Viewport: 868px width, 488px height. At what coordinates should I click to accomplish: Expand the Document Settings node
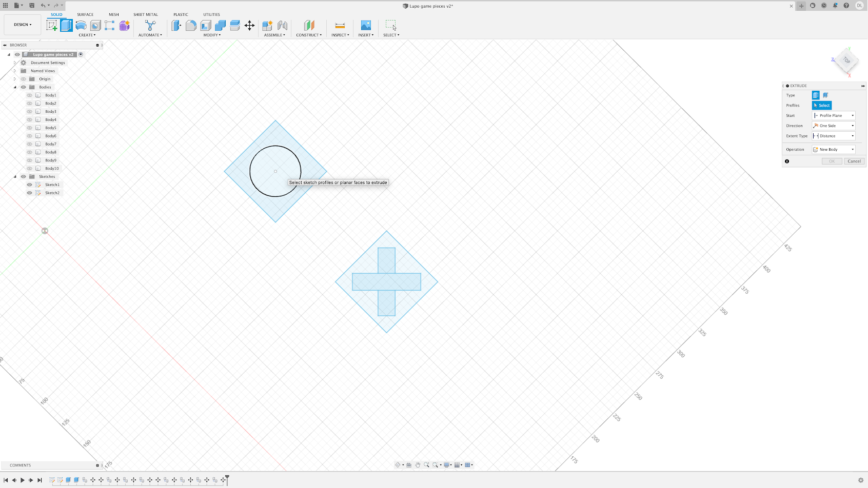(15, 63)
